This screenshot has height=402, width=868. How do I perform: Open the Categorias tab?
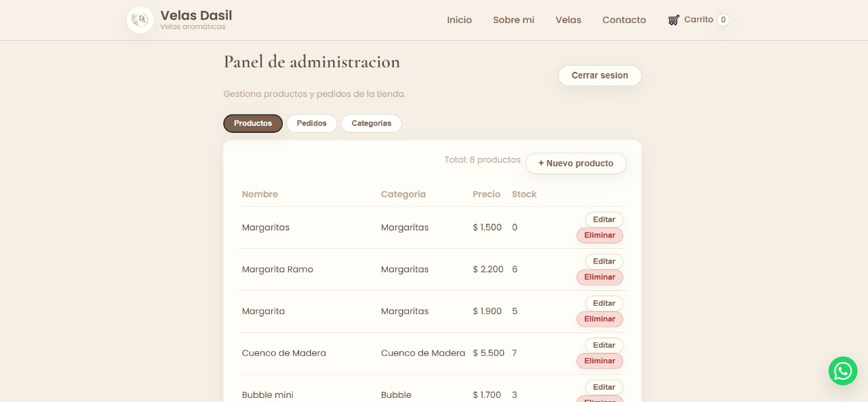point(371,123)
